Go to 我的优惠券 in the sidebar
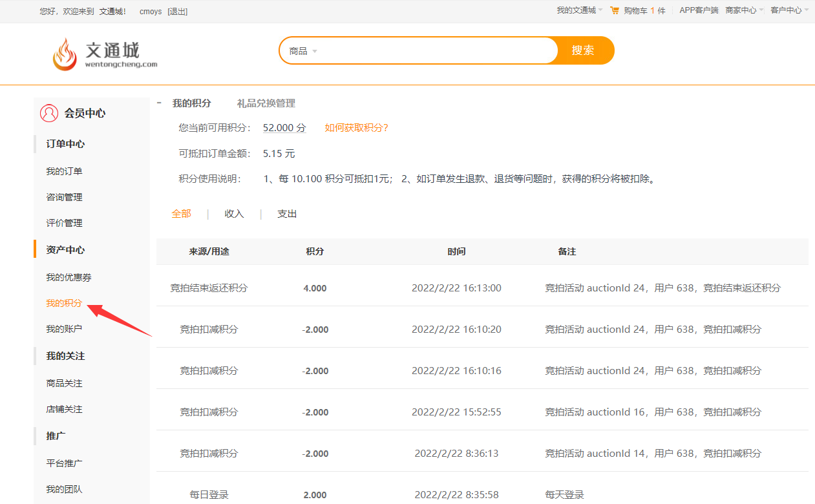This screenshot has width=815, height=504. (69, 277)
